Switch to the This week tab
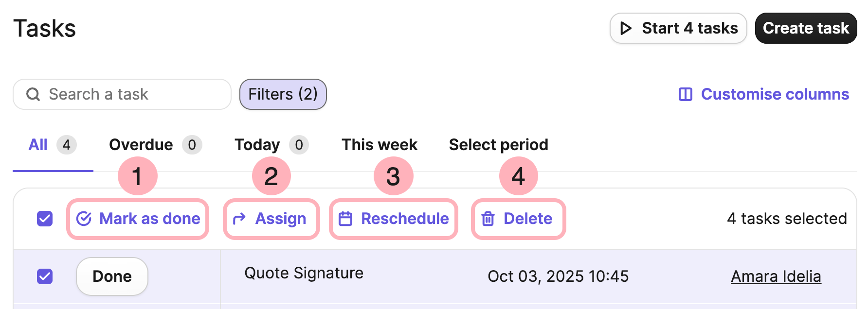The width and height of the screenshot is (868, 309). click(x=379, y=144)
